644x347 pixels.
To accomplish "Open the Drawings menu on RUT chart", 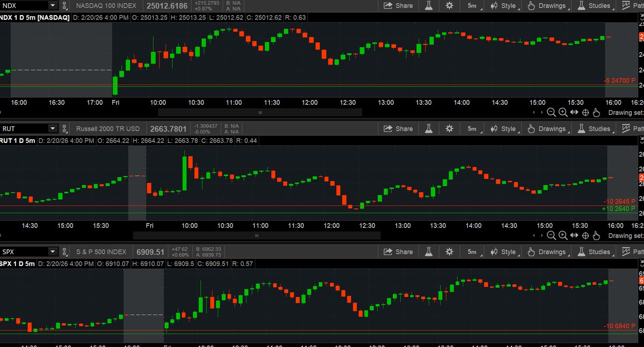I will tap(548, 128).
